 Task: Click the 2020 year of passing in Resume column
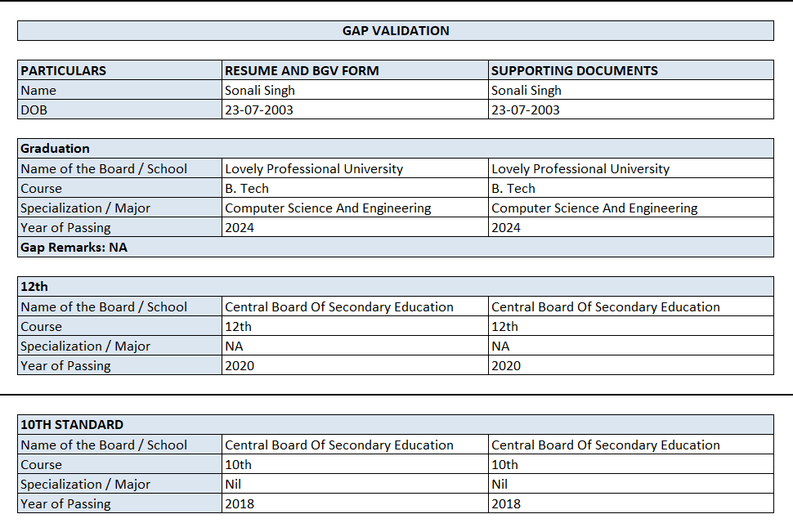point(355,365)
